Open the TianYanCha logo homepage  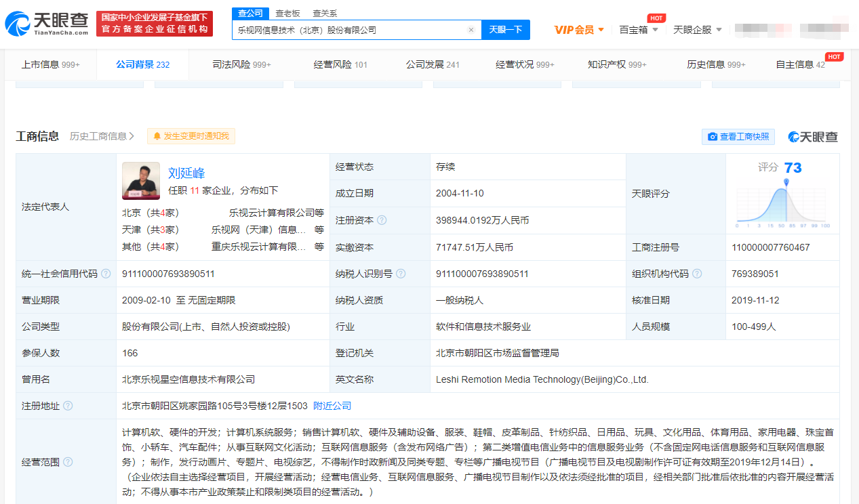(x=47, y=24)
